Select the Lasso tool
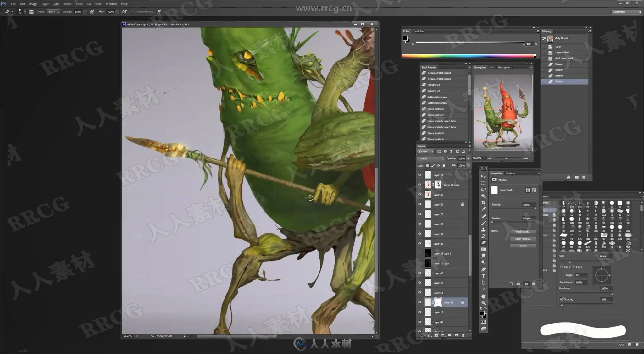This screenshot has height=354, width=644. 483,190
